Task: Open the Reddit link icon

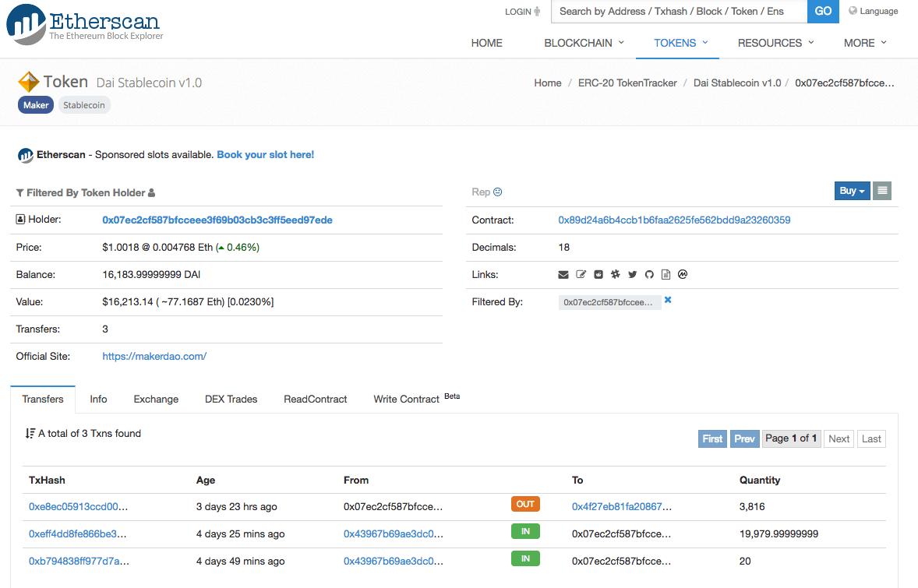Action: point(598,274)
